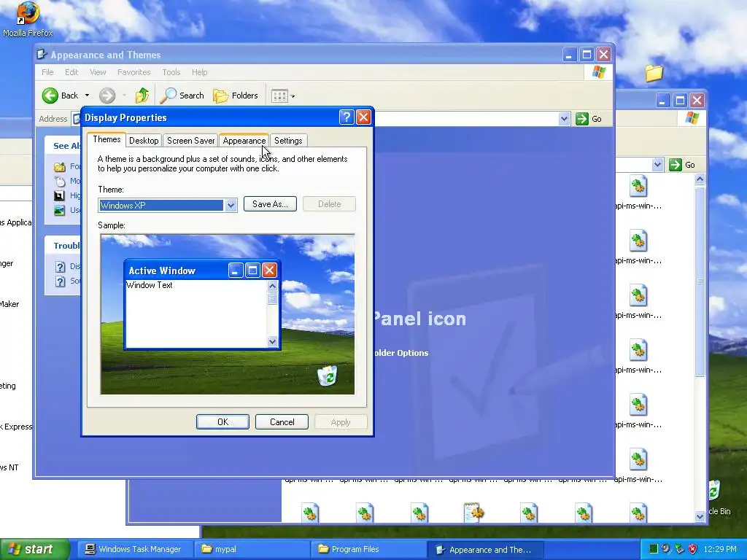Switch to the mypal taskbar button
The width and height of the screenshot is (747, 560).
pos(252,549)
